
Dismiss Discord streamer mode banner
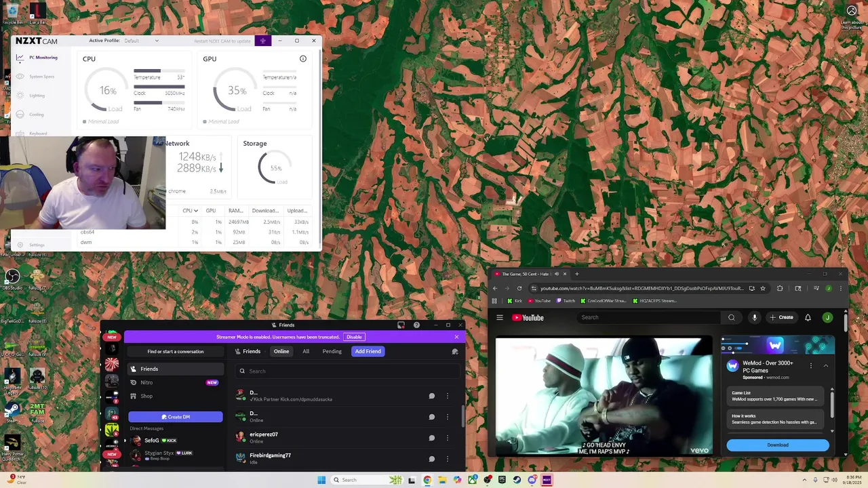pos(456,337)
